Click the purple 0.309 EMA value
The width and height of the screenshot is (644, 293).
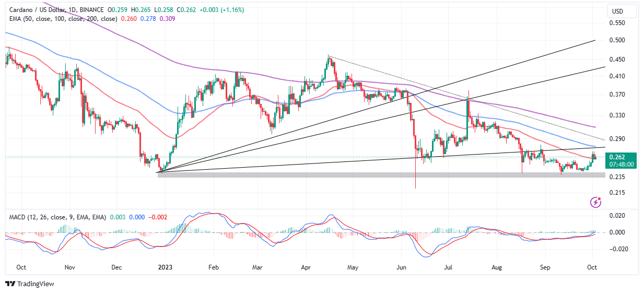click(x=167, y=19)
